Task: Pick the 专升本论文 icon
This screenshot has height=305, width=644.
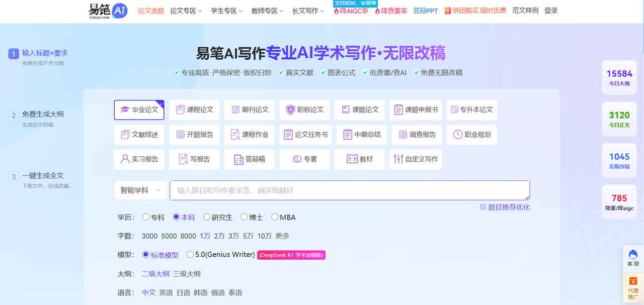Action: (454, 110)
